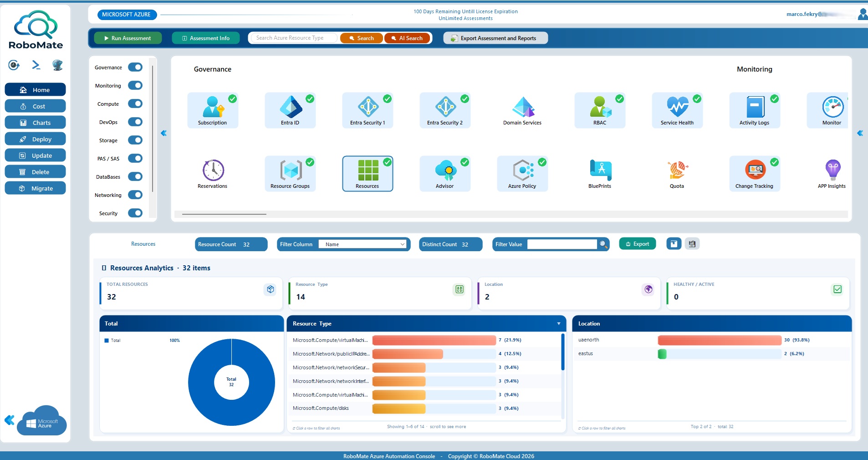Select the Entra Security 1 tile
The width and height of the screenshot is (868, 460).
[368, 110]
